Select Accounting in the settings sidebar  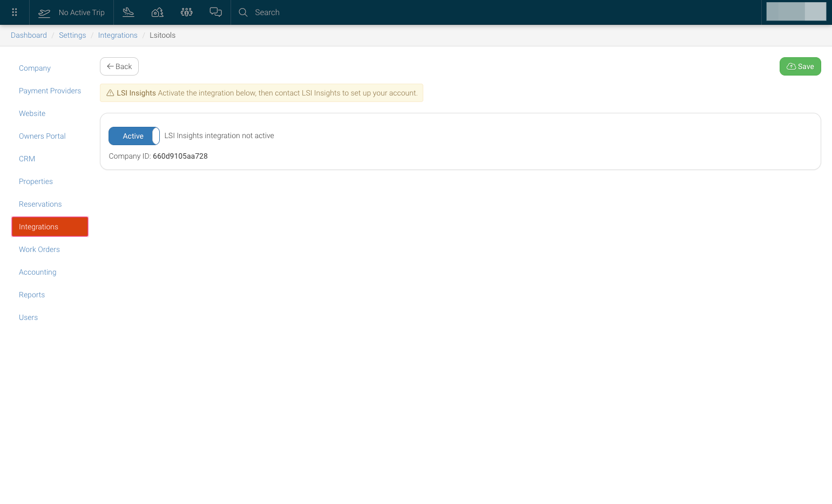37,272
